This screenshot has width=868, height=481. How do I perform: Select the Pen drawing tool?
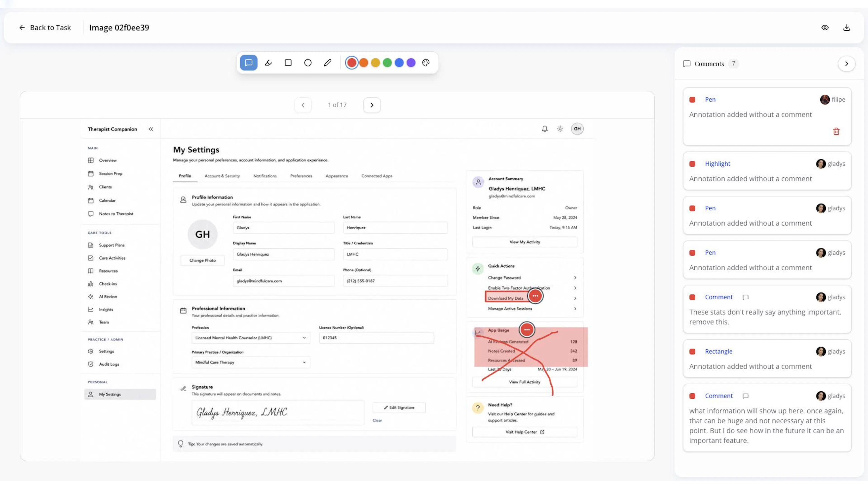(328, 63)
